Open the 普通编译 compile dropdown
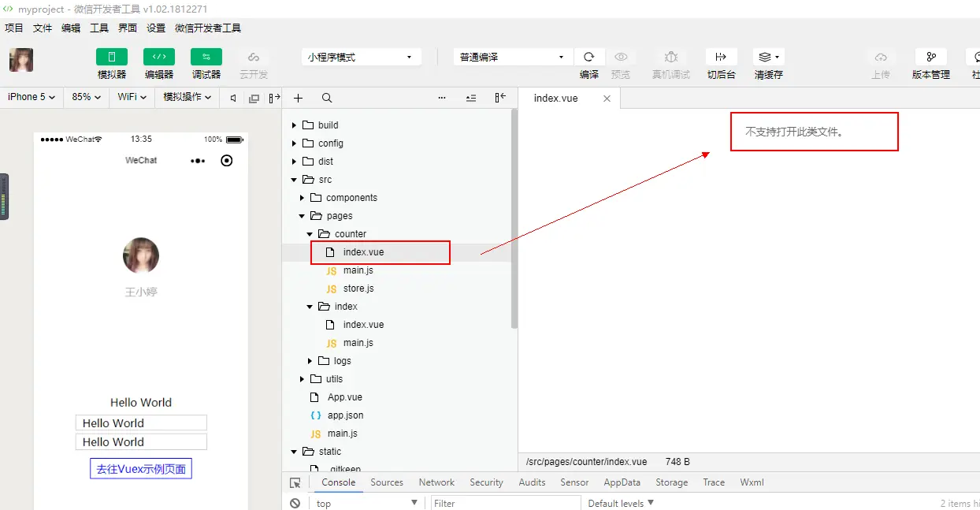 click(x=513, y=57)
